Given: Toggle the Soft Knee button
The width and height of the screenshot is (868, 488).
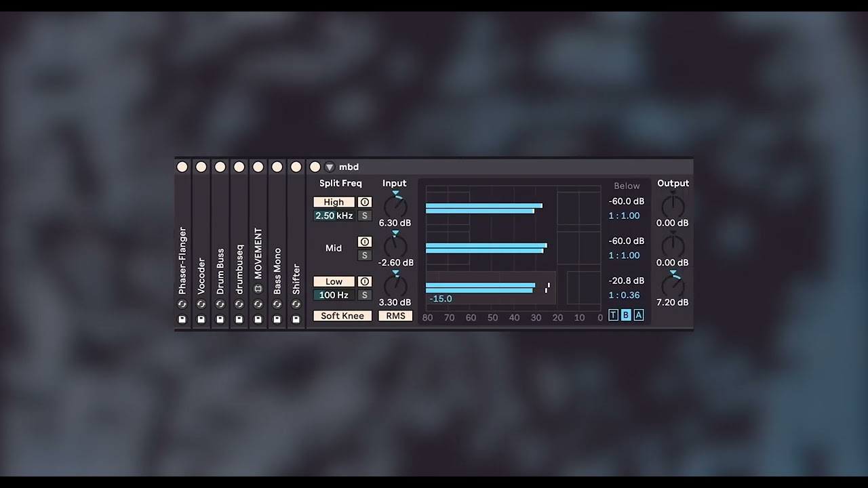Looking at the screenshot, I should pos(342,316).
